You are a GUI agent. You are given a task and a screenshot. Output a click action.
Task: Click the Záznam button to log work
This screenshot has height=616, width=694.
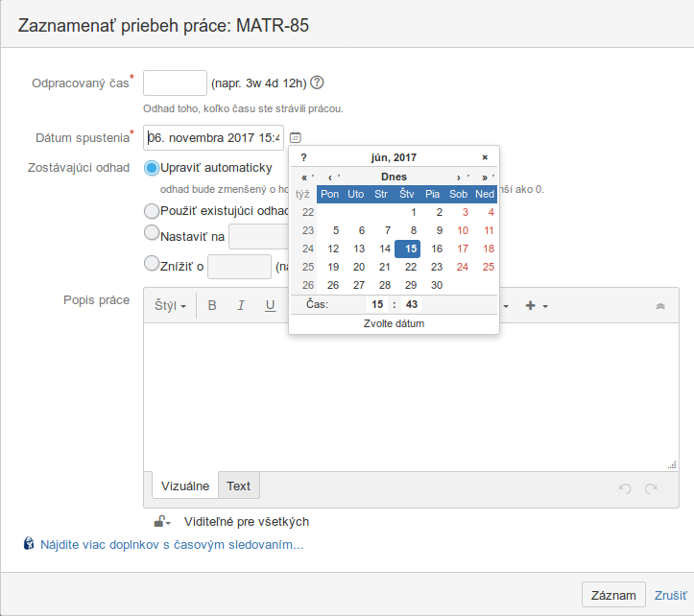click(613, 595)
